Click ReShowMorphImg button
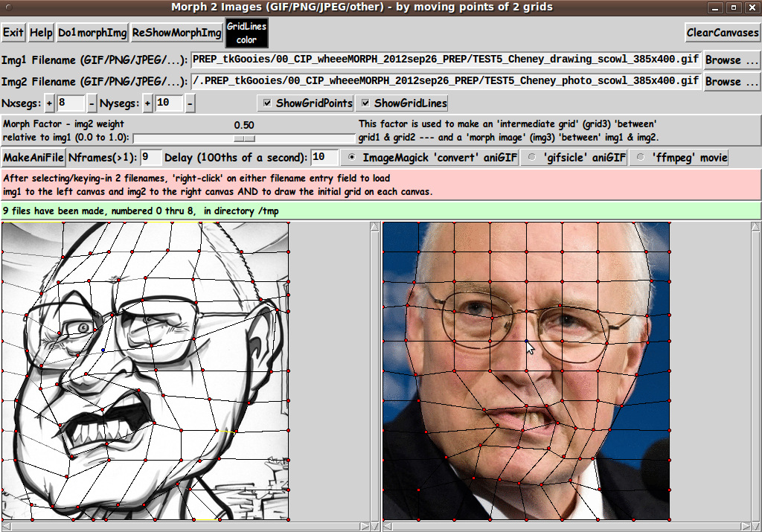Screen dimensions: 762x532 pos(177,33)
